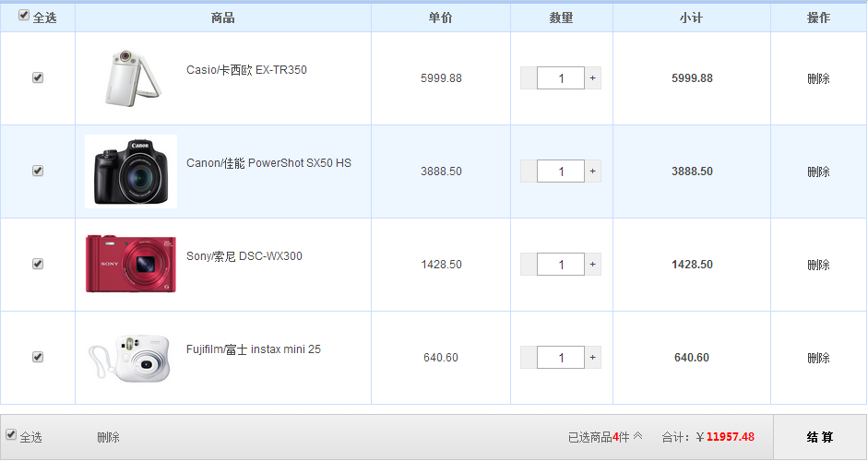Click the 数量 column header
The width and height of the screenshot is (868, 461).
point(562,18)
